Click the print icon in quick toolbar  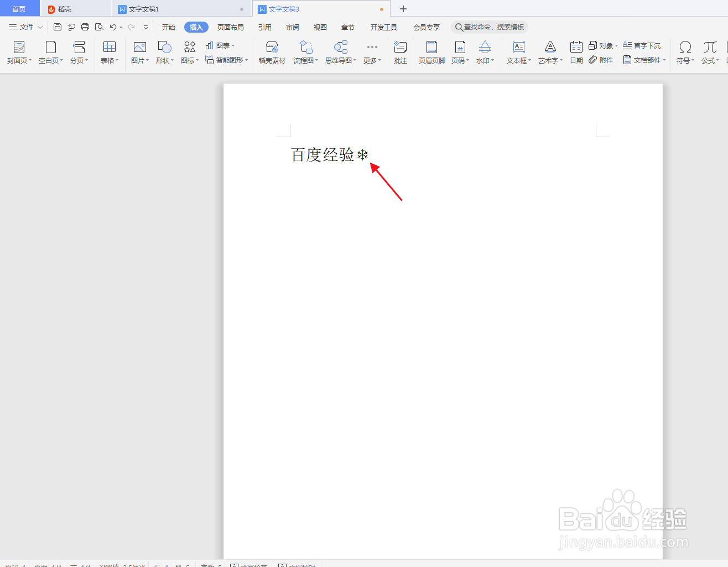[x=85, y=27]
